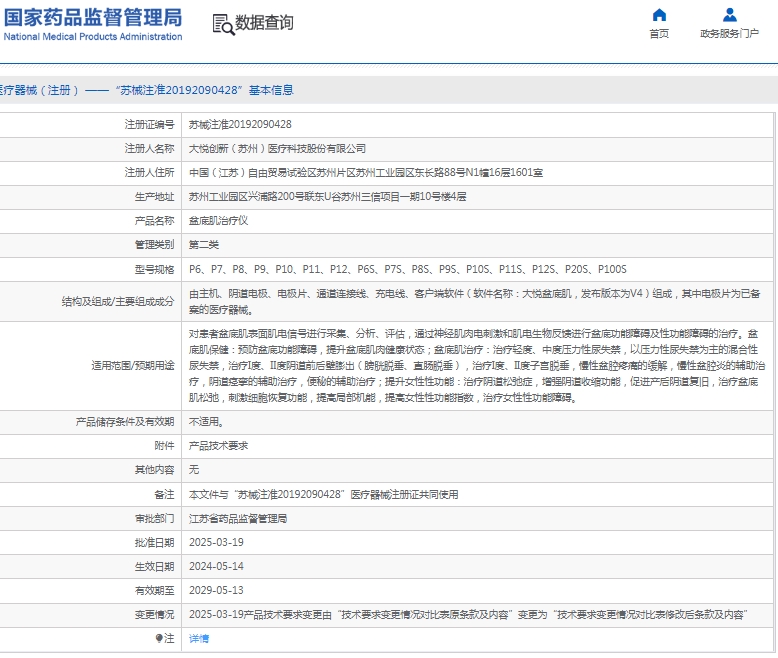Click the 结构及组成 description starting 由主机
The width and height of the screenshot is (778, 658).
[475, 302]
